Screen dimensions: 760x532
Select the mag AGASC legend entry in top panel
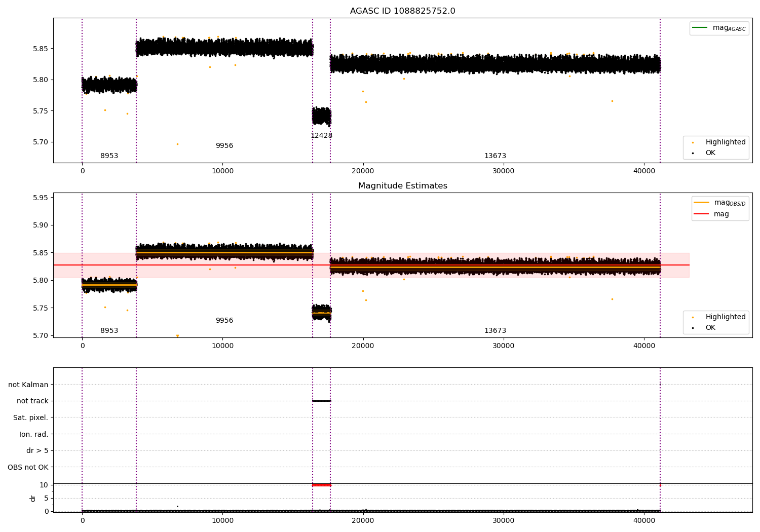click(719, 28)
